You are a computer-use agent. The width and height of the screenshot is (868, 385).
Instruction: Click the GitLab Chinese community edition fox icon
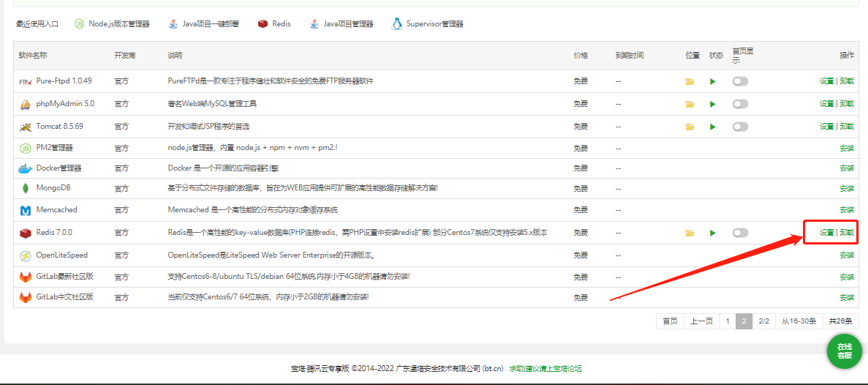(x=26, y=297)
